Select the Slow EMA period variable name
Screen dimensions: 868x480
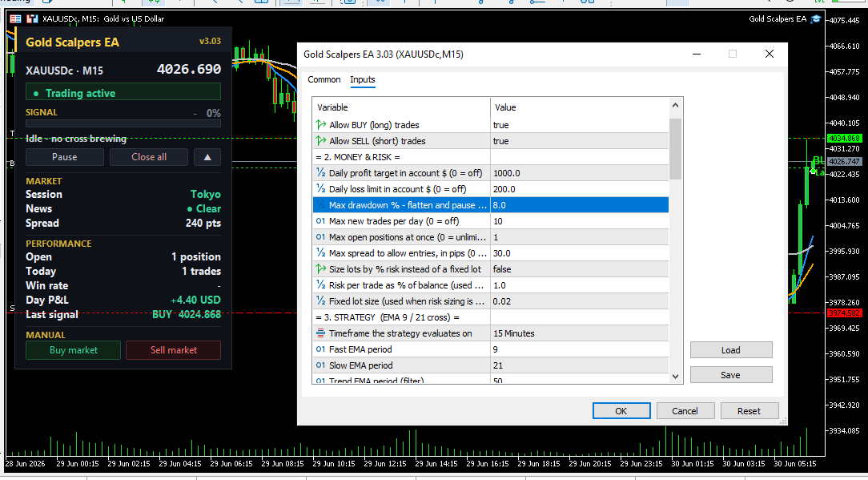point(361,365)
